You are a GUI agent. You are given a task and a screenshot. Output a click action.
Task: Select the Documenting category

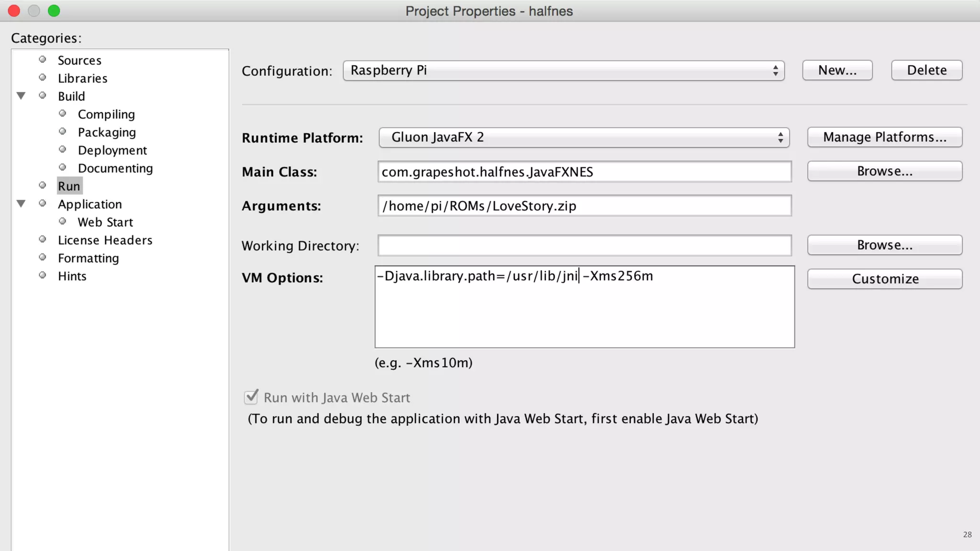click(x=115, y=168)
